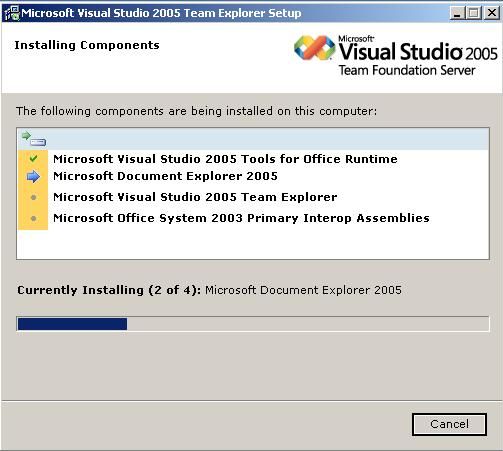Select Microsoft Visual Studio 2005 Tools for Office Runtime
Image resolution: width=503 pixels, height=451 pixels.
(x=225, y=159)
